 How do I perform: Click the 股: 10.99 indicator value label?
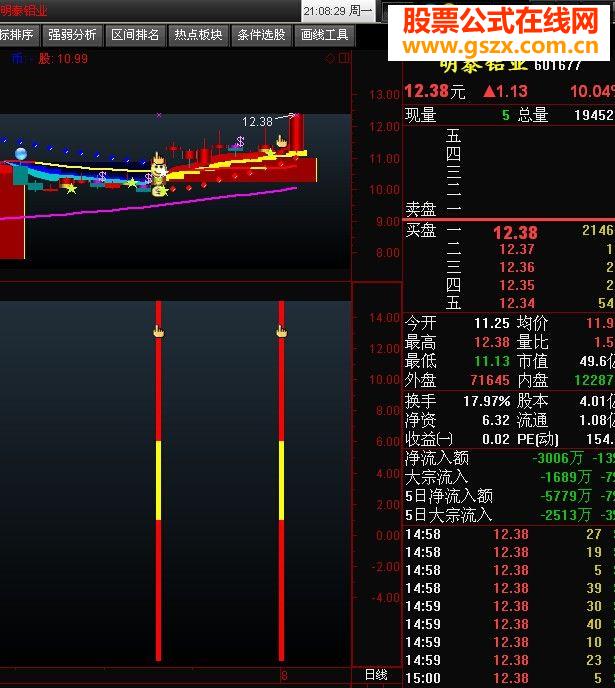click(x=63, y=58)
